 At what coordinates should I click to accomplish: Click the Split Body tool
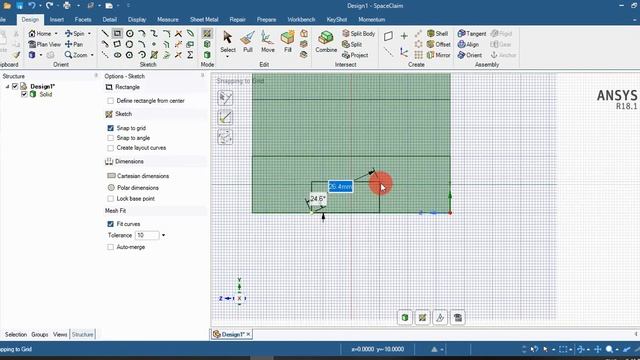click(358, 33)
